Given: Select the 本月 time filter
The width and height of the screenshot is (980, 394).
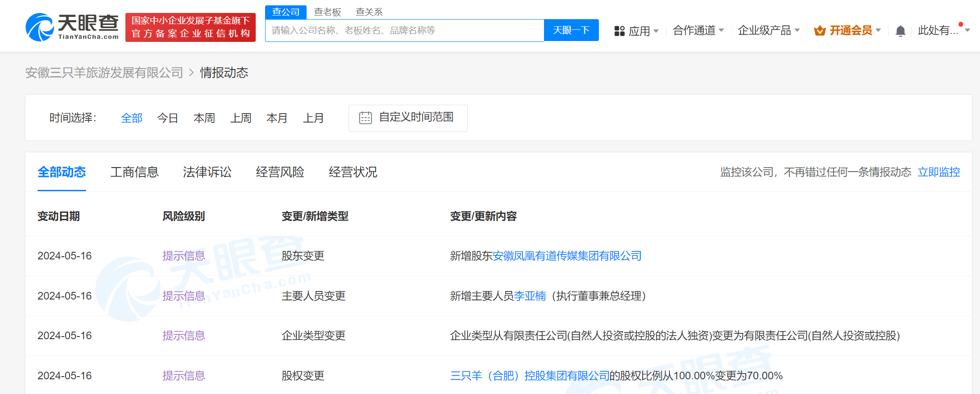Looking at the screenshot, I should coord(277,118).
